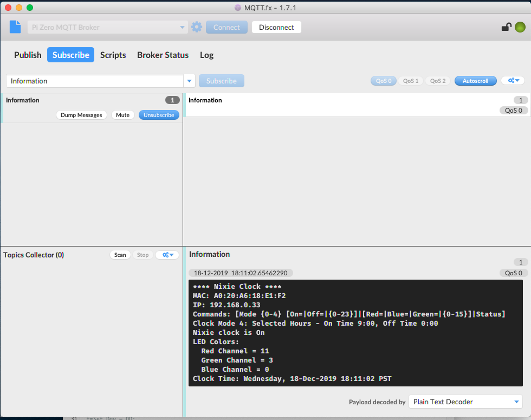The height and width of the screenshot is (420, 531).
Task: Click the message counter badge on Information subscription
Action: [172, 100]
